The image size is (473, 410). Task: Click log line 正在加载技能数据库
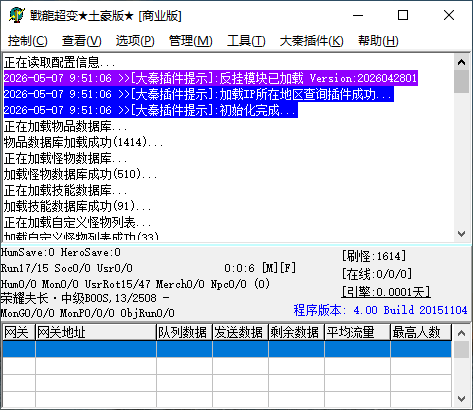click(65, 190)
